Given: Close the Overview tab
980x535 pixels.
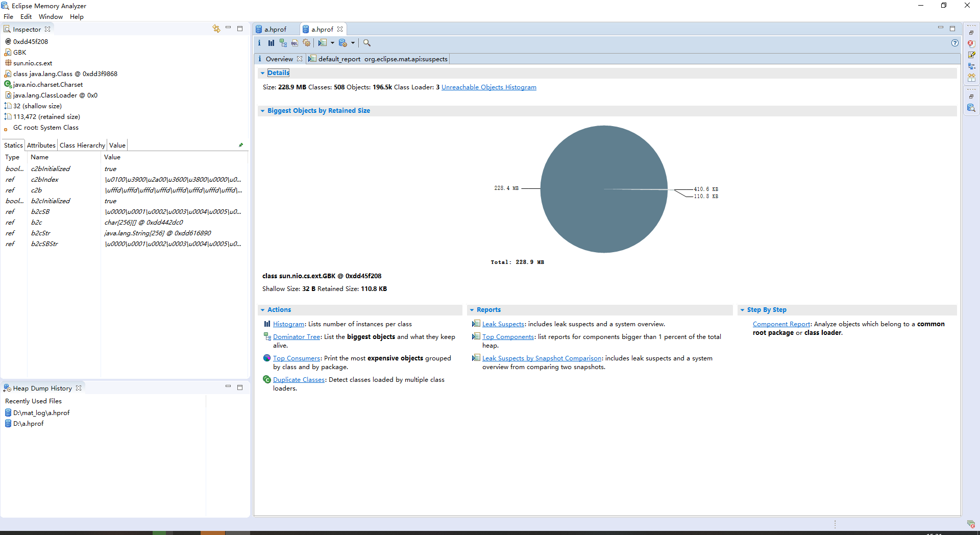Looking at the screenshot, I should 300,59.
